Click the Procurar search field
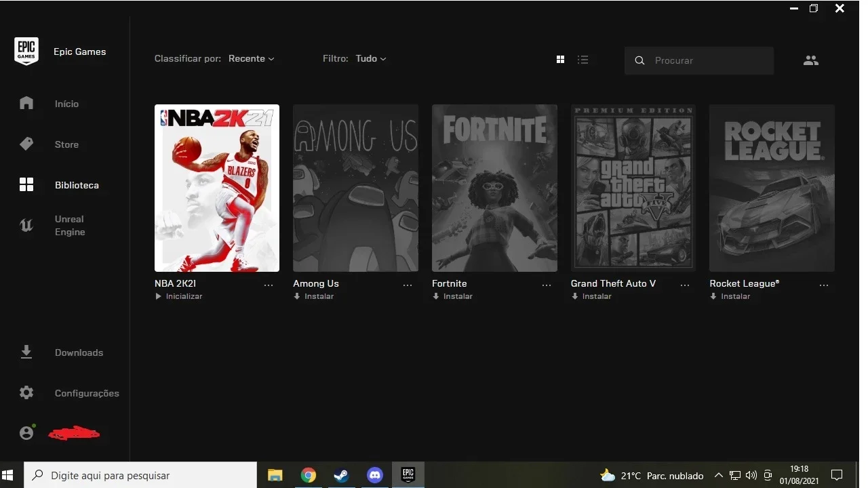Viewport: 868px width, 488px height. click(699, 60)
